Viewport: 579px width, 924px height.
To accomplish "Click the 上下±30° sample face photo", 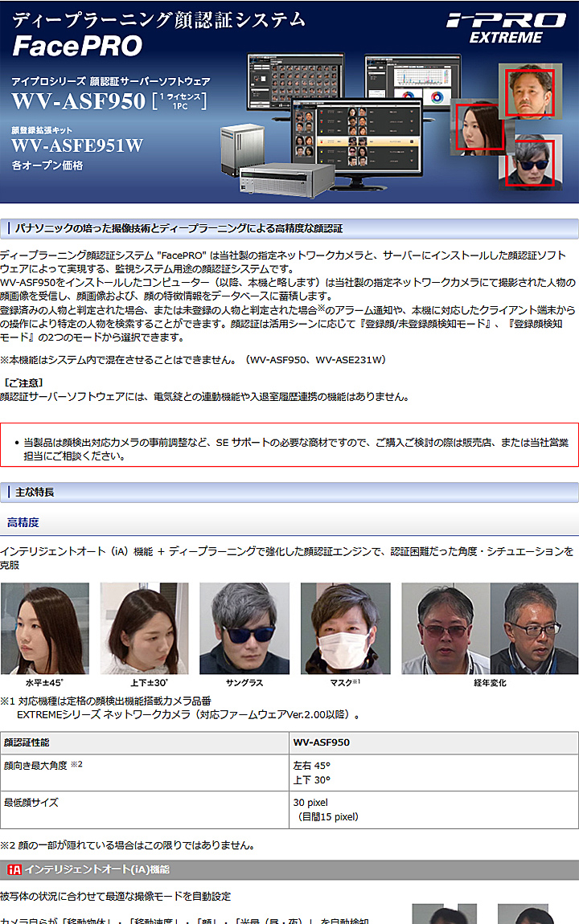I will (145, 628).
